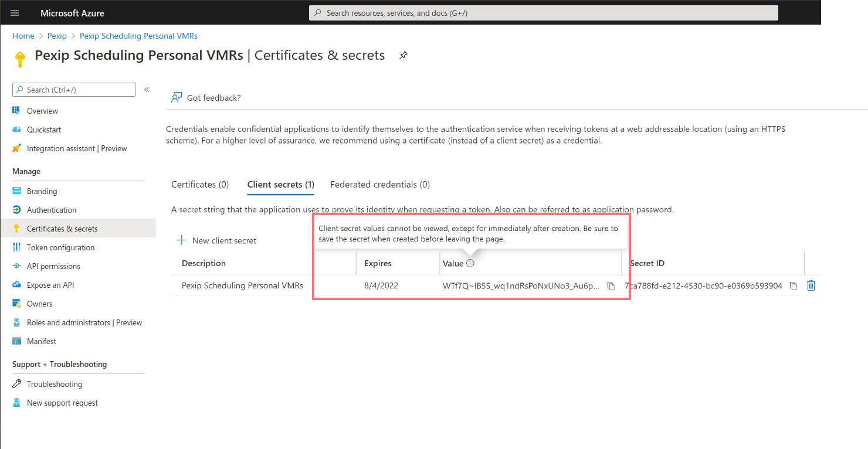Delete the Pexip client secret

click(811, 286)
